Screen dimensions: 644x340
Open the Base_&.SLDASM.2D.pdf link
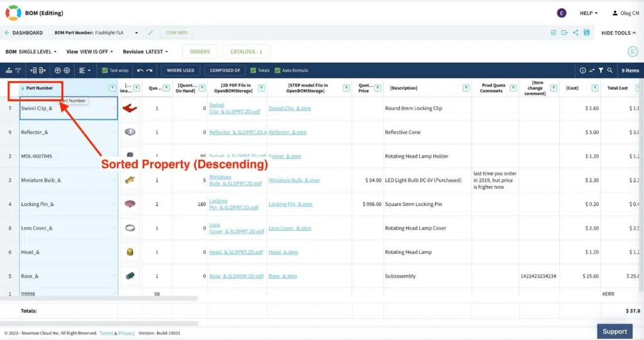[236, 277]
